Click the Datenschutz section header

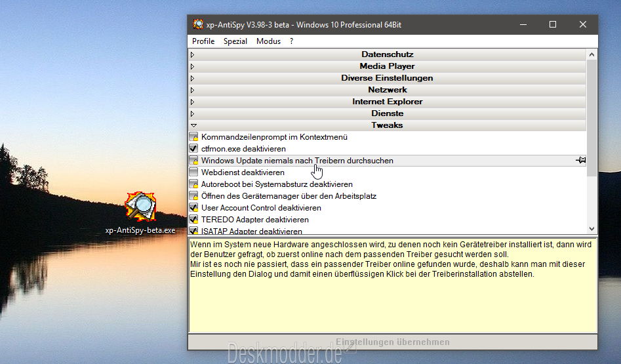click(x=388, y=54)
